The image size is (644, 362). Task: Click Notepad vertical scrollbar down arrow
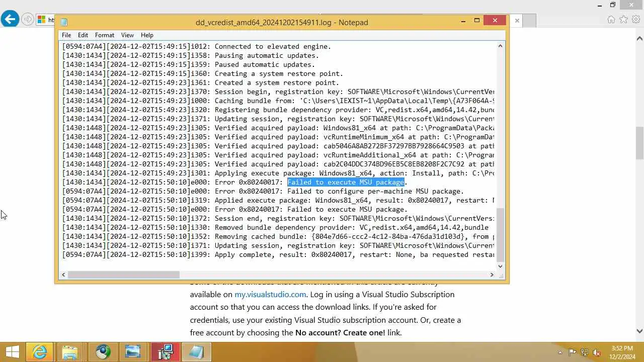pos(500,266)
